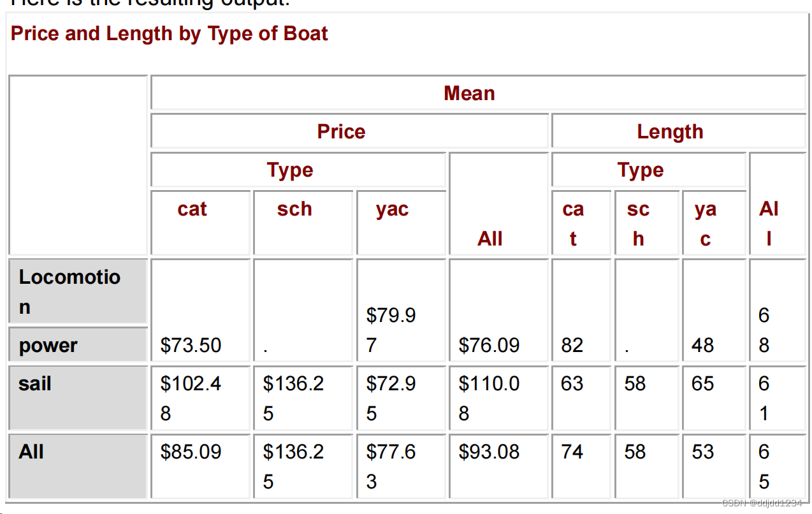This screenshot has width=812, height=514.
Task: Click the 'sch' column header under Price
Action: [303, 223]
